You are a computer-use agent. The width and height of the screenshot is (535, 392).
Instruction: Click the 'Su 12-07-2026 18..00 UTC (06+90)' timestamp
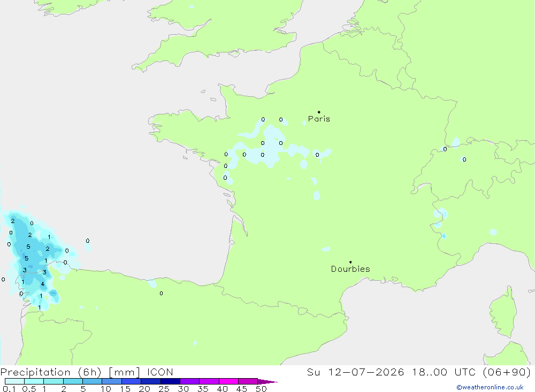(419, 372)
